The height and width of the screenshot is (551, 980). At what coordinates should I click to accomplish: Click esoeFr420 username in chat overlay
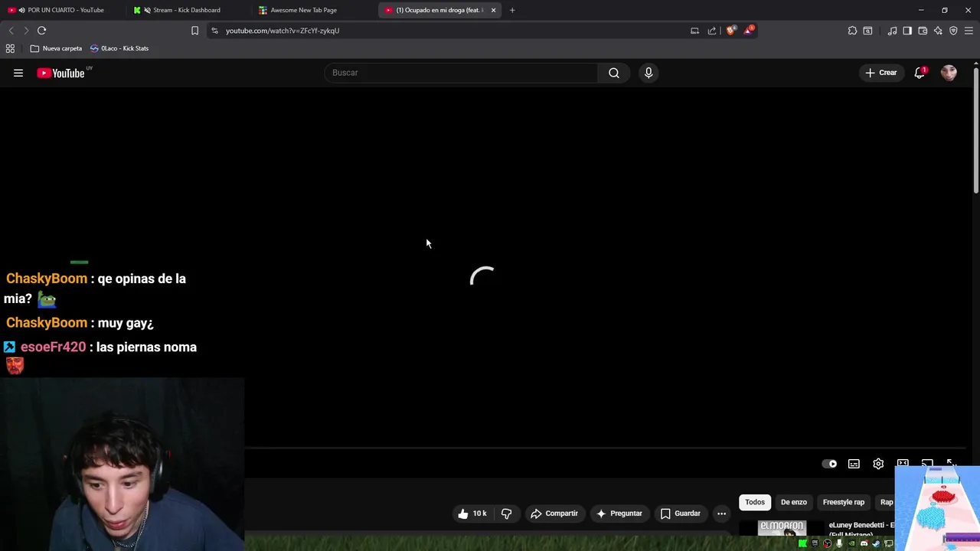(x=53, y=347)
